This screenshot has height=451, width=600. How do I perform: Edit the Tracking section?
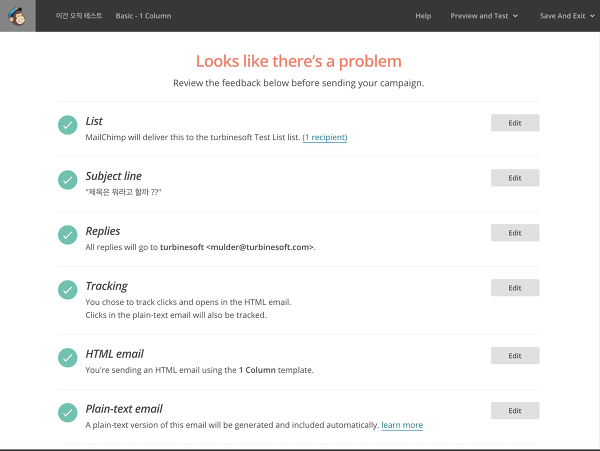pos(515,288)
